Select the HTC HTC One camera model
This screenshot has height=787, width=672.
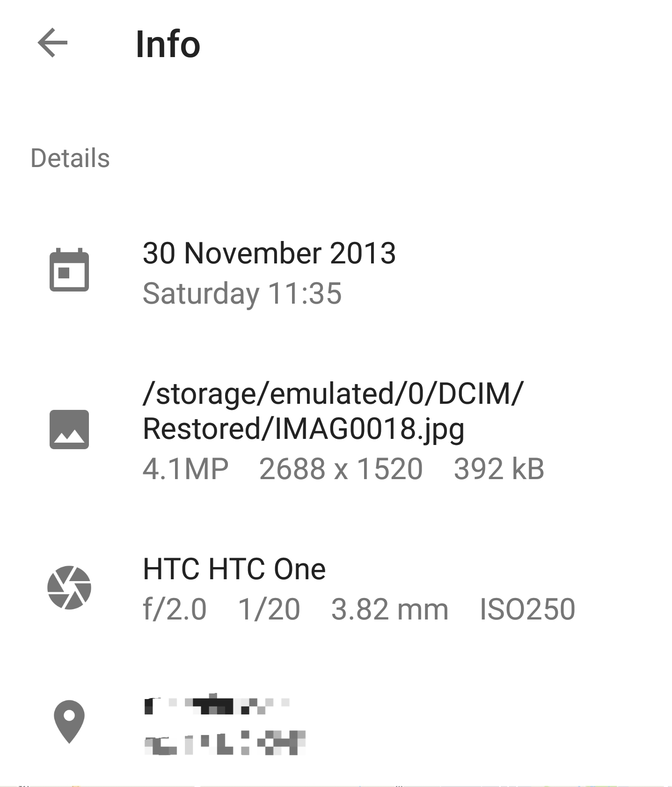pyautogui.click(x=234, y=569)
